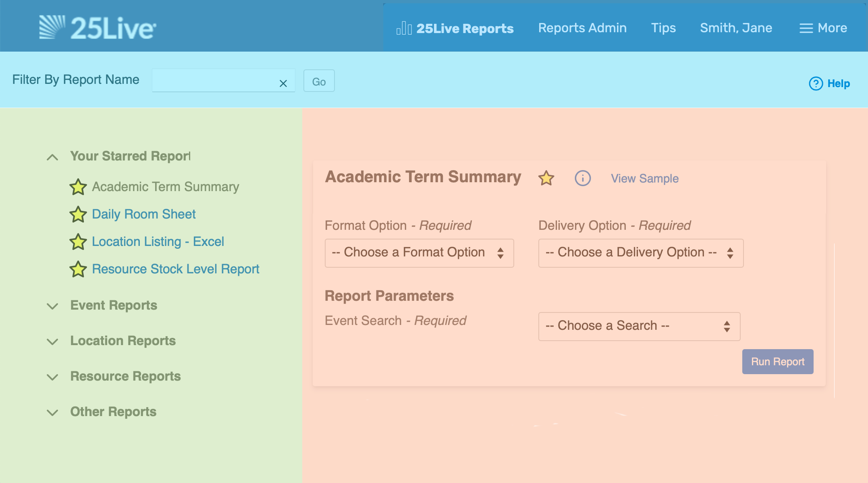Click the bar chart 25Live Reports icon
Image resolution: width=868 pixels, height=483 pixels.
404,28
